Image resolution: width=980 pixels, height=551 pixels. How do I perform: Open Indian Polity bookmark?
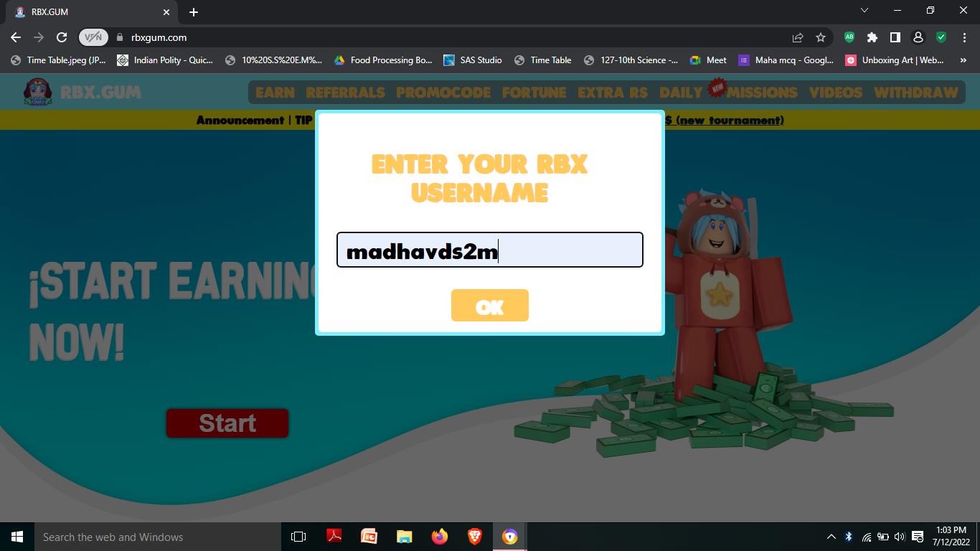click(165, 60)
